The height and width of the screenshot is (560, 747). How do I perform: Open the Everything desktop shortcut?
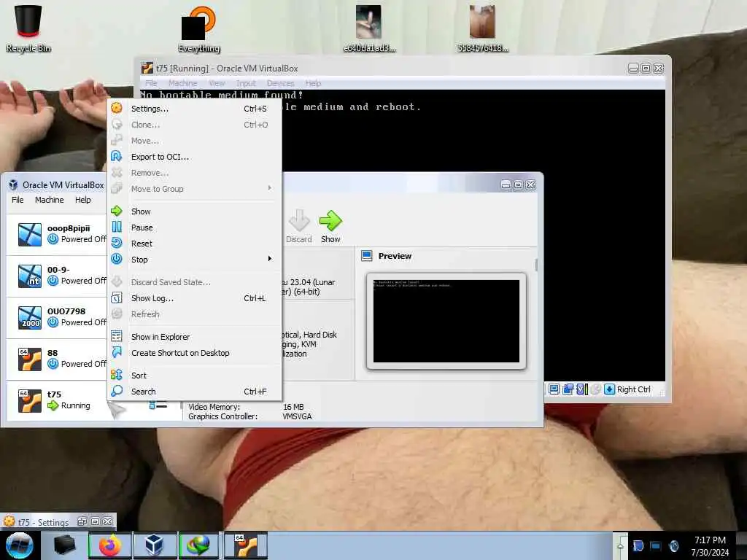tap(199, 28)
